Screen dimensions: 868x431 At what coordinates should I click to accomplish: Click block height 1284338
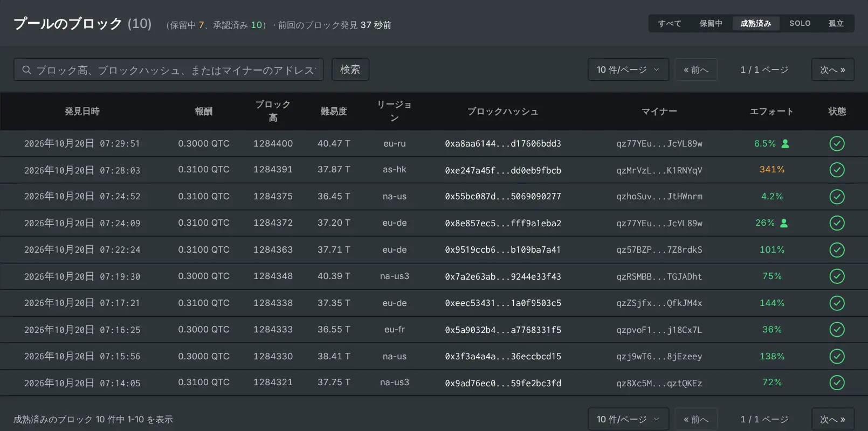pyautogui.click(x=273, y=303)
